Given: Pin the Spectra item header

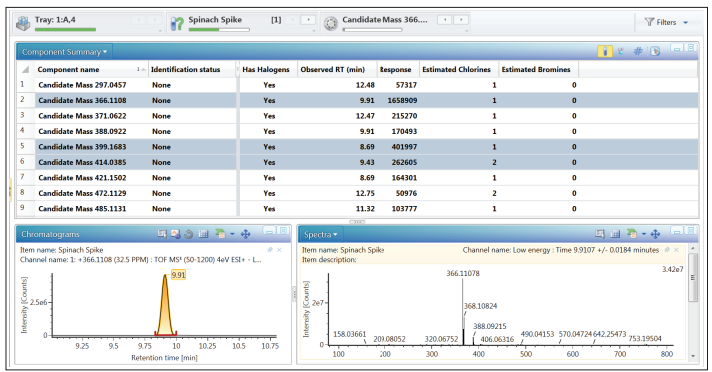Looking at the screenshot, I should 667,250.
